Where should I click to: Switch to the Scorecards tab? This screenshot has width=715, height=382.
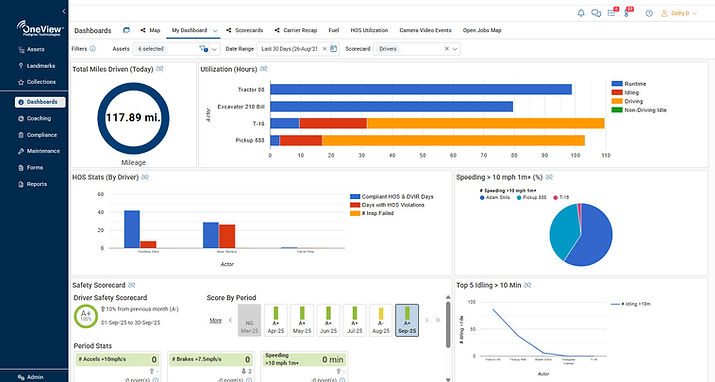[245, 30]
